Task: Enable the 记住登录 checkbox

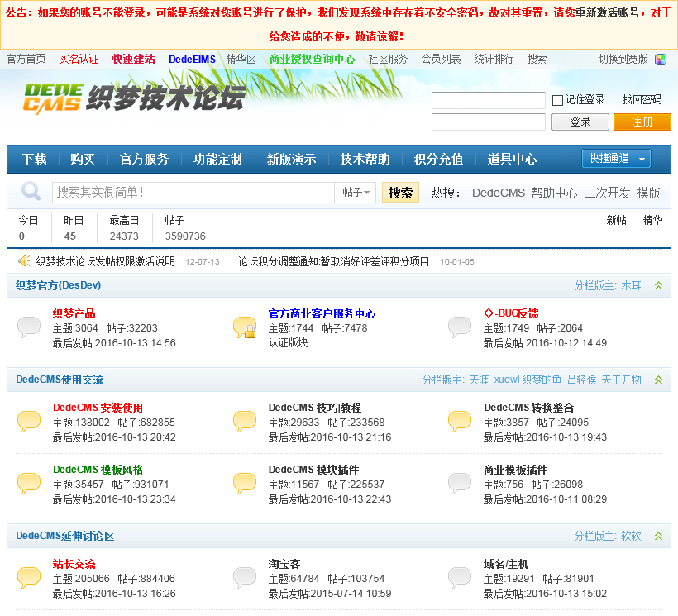Action: pyautogui.click(x=557, y=100)
